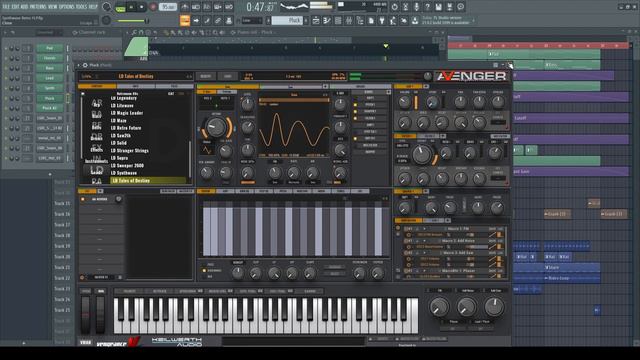This screenshot has width=640, height=360.
Task: Open the help question mark icon
Action: [427, 7]
